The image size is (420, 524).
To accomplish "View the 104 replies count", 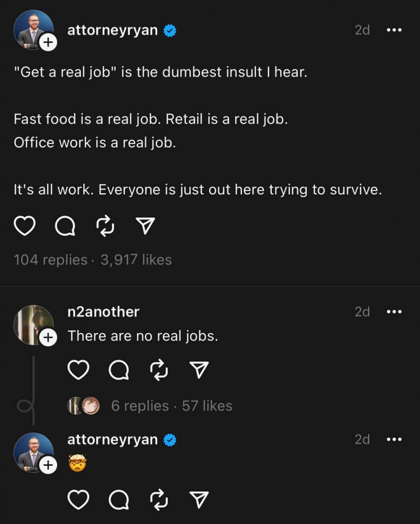I will [x=50, y=260].
